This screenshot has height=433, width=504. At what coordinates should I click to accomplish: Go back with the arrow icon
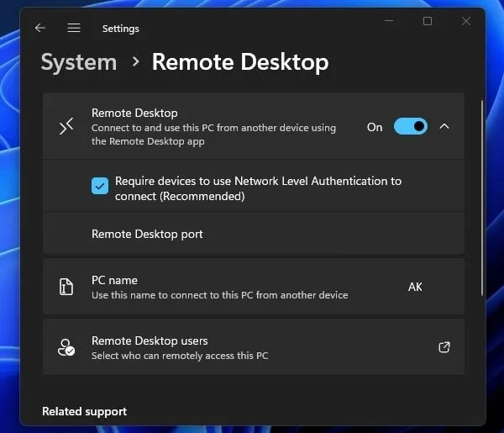click(40, 28)
